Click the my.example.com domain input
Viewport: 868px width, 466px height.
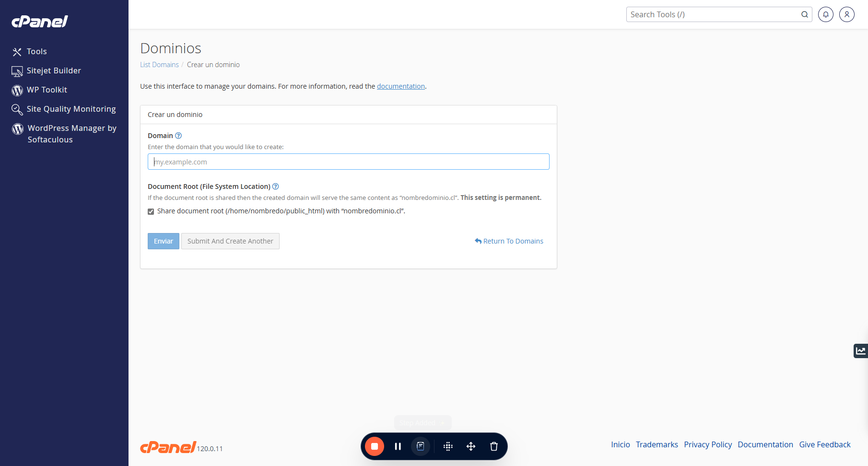coord(349,162)
